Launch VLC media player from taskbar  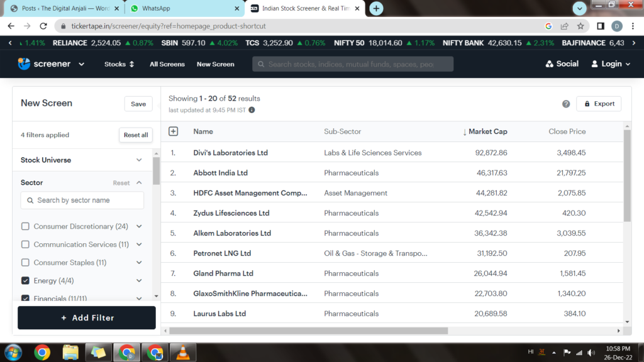tap(183, 353)
